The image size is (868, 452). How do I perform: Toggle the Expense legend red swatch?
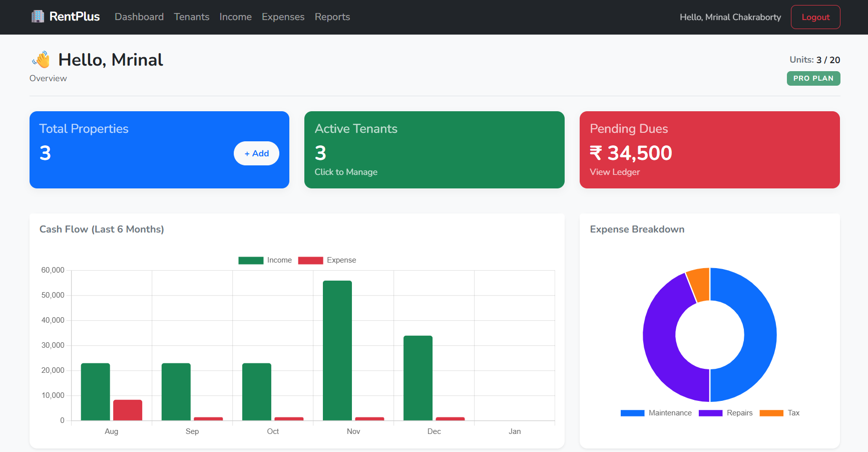pos(310,260)
